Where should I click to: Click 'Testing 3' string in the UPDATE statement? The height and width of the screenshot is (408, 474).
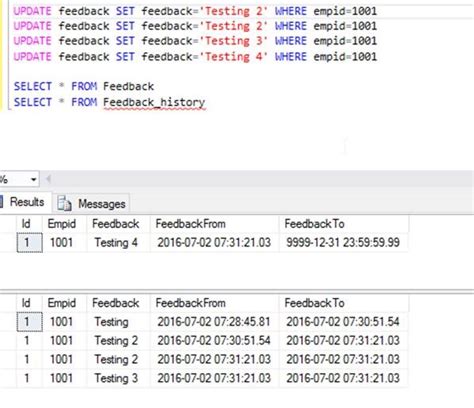click(x=233, y=41)
